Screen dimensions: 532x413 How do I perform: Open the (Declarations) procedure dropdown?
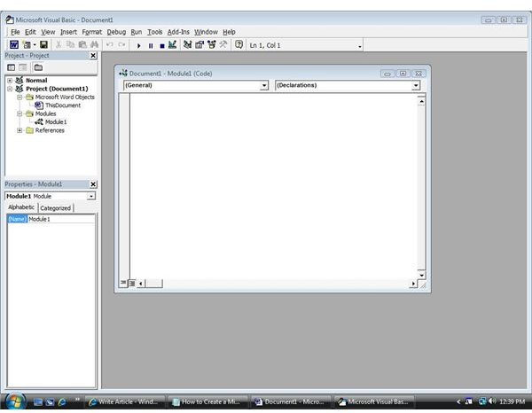coord(416,85)
